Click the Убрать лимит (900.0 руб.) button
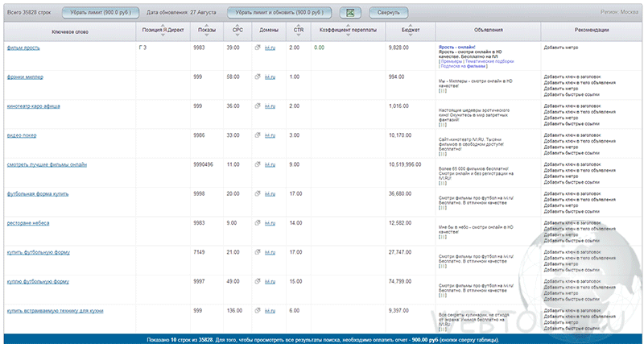This screenshot has width=644, height=344. (x=101, y=13)
